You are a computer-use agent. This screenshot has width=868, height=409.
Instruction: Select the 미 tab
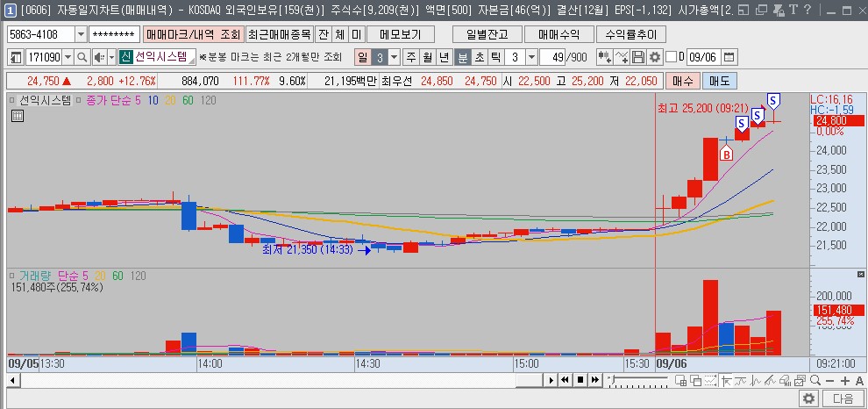(x=356, y=34)
